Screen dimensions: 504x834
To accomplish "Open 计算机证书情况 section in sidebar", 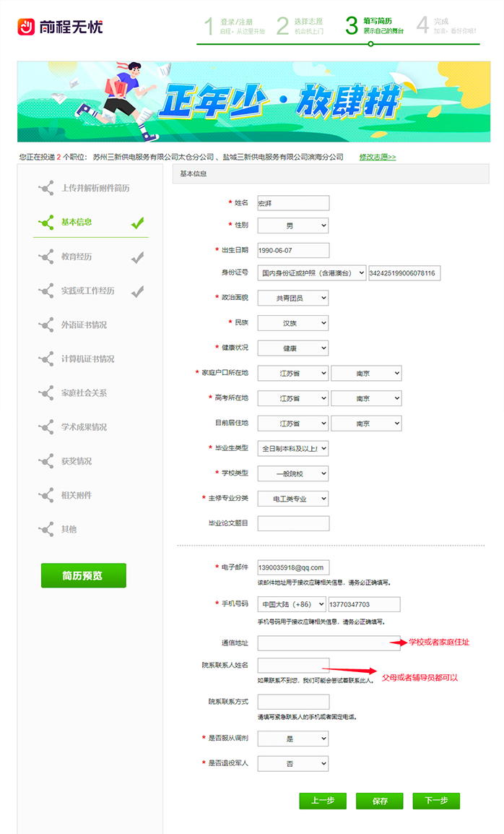I will (87, 359).
